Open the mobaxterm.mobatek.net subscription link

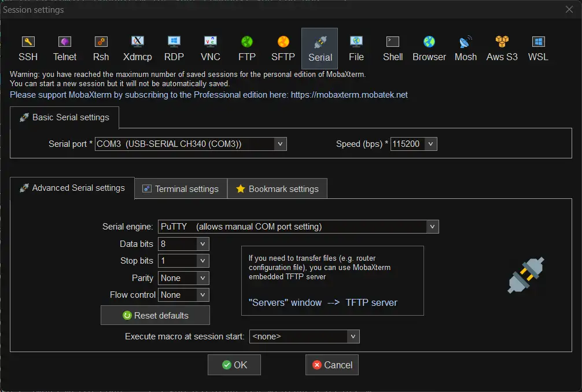pyautogui.click(x=349, y=95)
